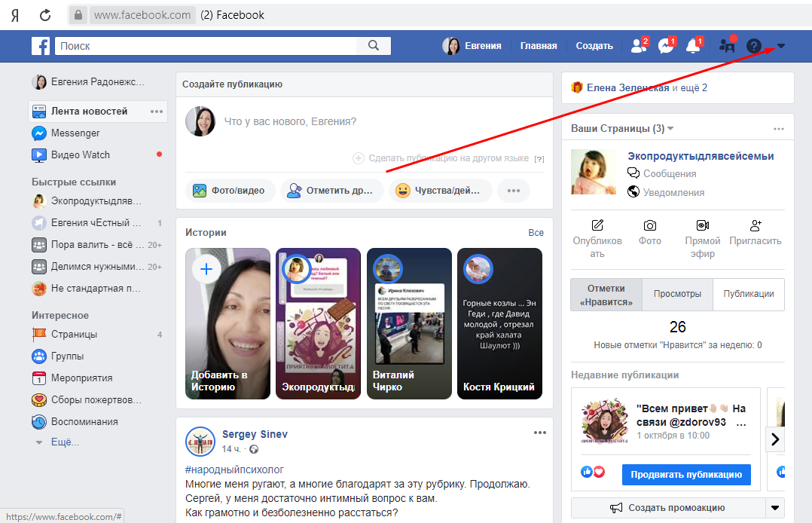The image size is (812, 523).
Task: Expand Ещё... in left sidebar
Action: 65,442
